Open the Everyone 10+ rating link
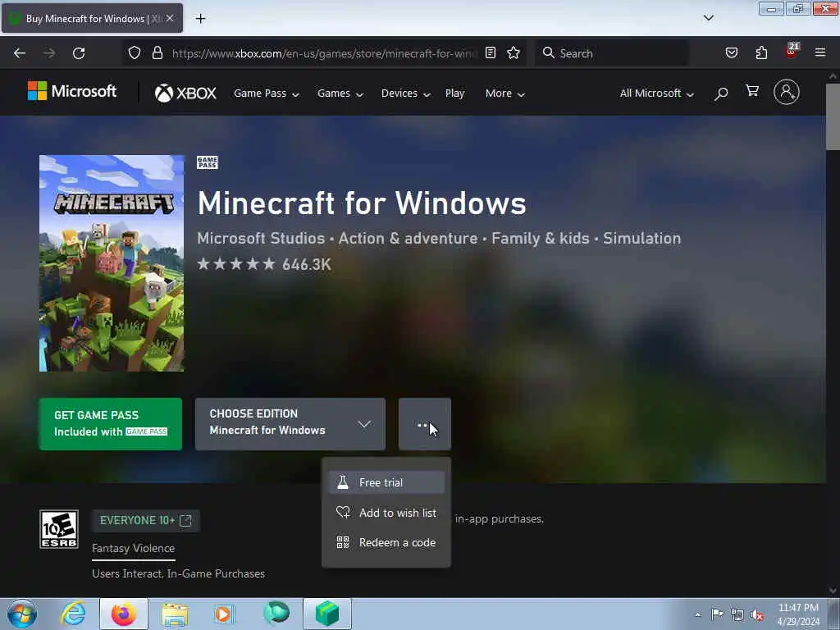Screen dimensions: 840x630 145,520
